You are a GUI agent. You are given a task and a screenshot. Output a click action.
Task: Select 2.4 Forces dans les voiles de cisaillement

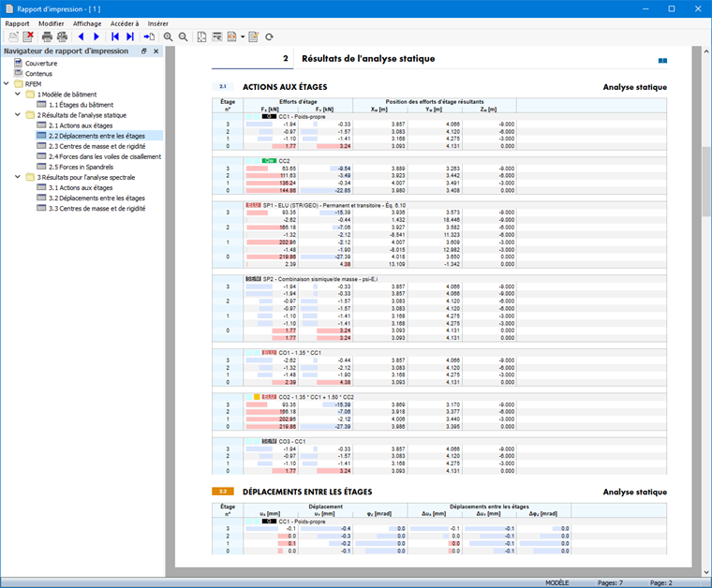pos(105,156)
